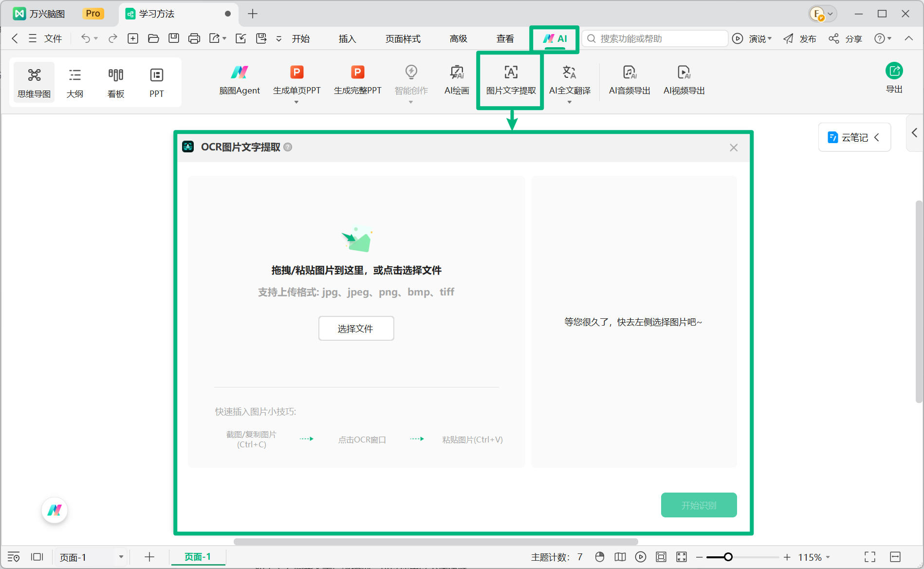Image resolution: width=924 pixels, height=569 pixels.
Task: Close the OCR图片文字提取 dialog
Action: click(734, 147)
